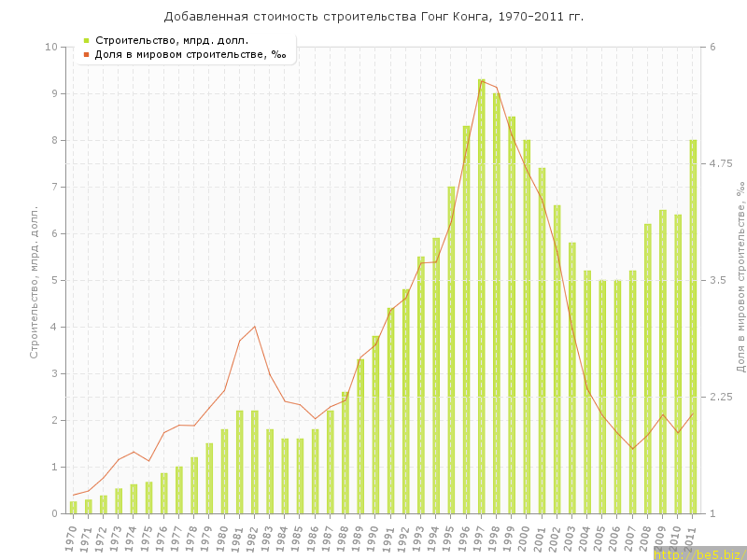This screenshot has height=560, width=747.
Task: Click the orange line peak at 1982
Action: 254,326
